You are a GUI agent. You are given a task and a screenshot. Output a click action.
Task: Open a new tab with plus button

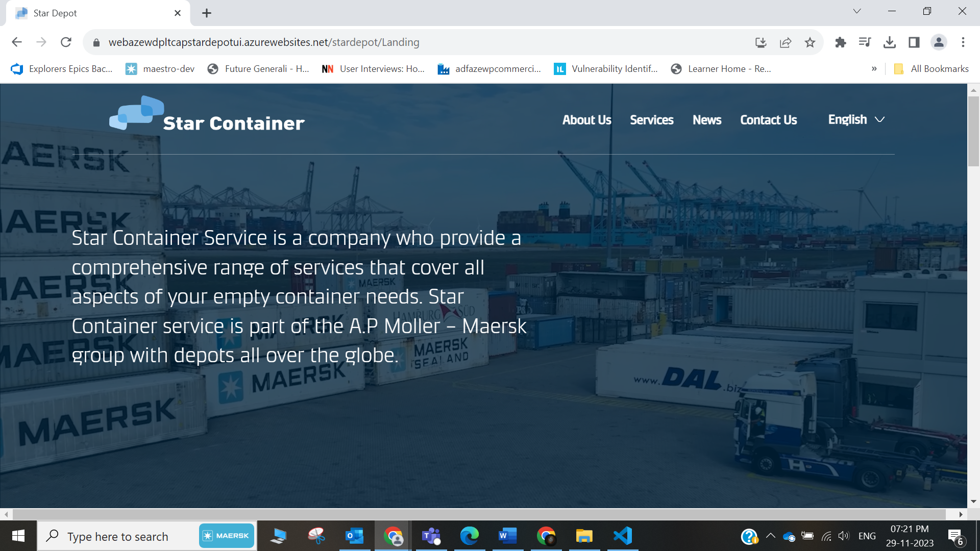(x=207, y=13)
